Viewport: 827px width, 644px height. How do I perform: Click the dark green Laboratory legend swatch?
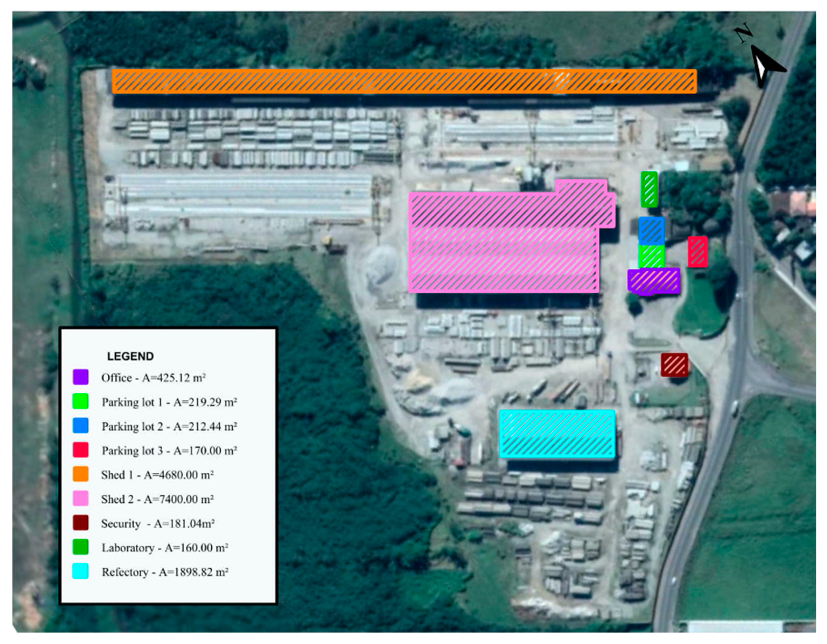click(x=80, y=547)
